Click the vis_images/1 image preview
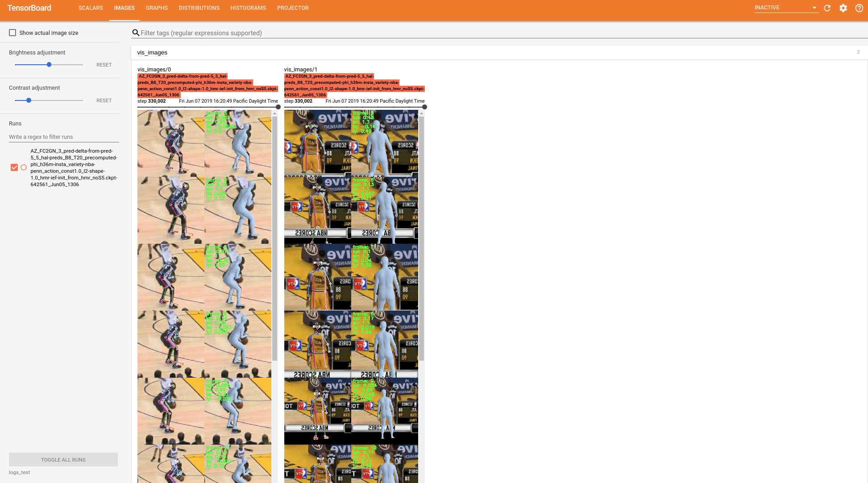Viewport: 868px width, 483px height. tap(351, 296)
